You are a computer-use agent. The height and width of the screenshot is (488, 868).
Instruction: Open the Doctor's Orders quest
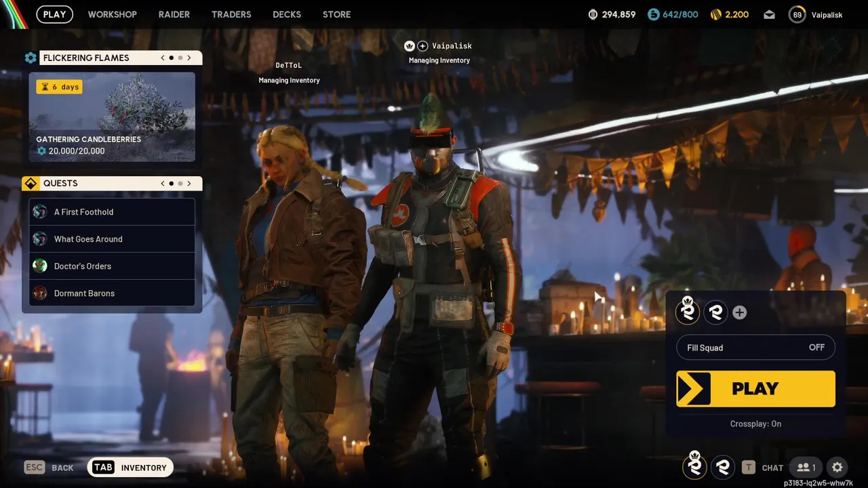[112, 266]
